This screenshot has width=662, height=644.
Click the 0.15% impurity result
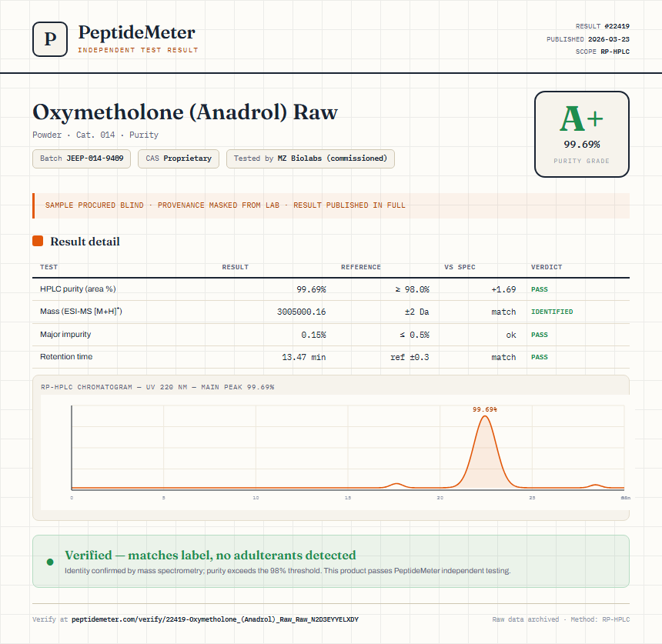(x=314, y=335)
